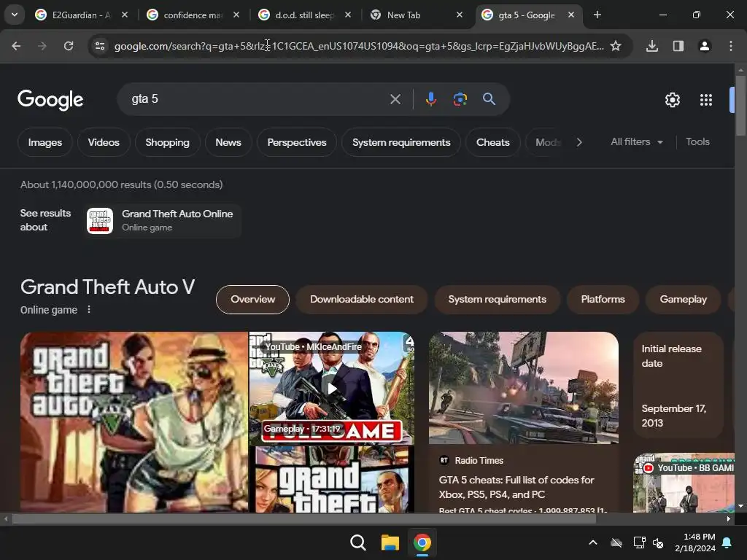
Task: Filter results by Videos
Action: 104,142
